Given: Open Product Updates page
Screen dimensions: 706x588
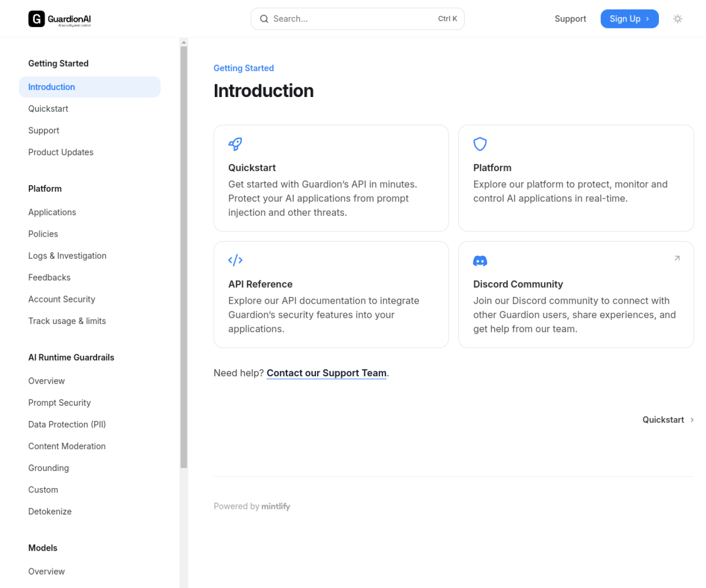Looking at the screenshot, I should [90, 152].
